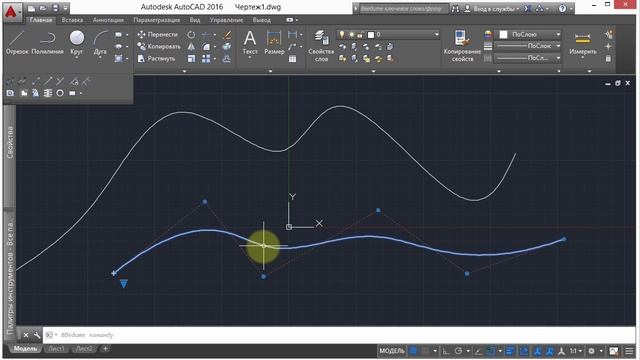640x360 pixels.
Task: Switch to the Главная ribbon tab
Action: [x=41, y=20]
